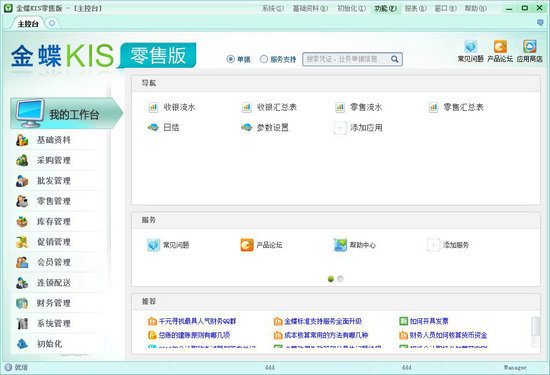
Task: Open 收银流水 report icon
Action: [x=153, y=107]
